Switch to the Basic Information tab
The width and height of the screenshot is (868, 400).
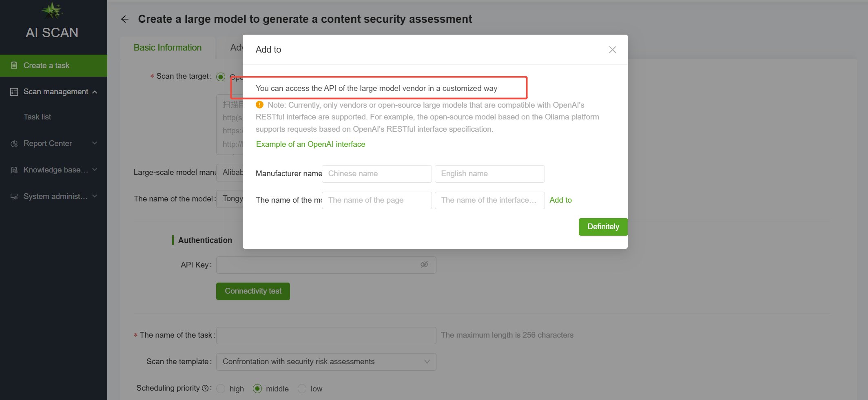[x=168, y=48]
